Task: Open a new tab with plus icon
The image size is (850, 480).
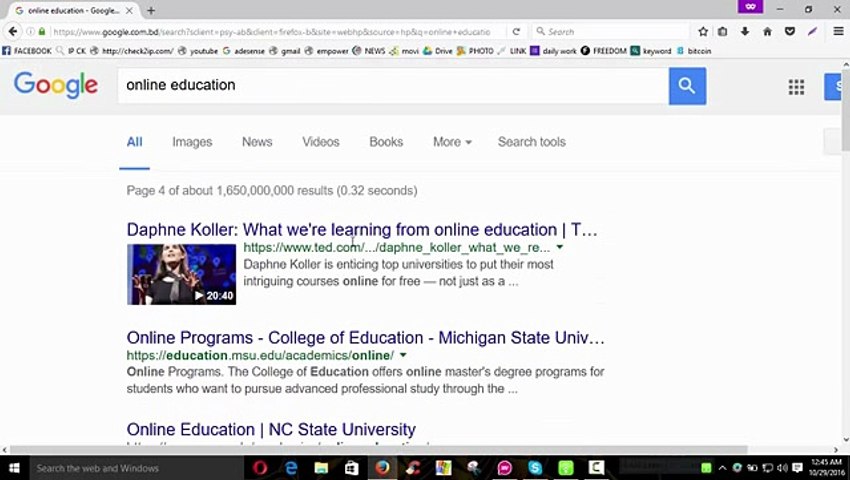Action: coord(151,10)
